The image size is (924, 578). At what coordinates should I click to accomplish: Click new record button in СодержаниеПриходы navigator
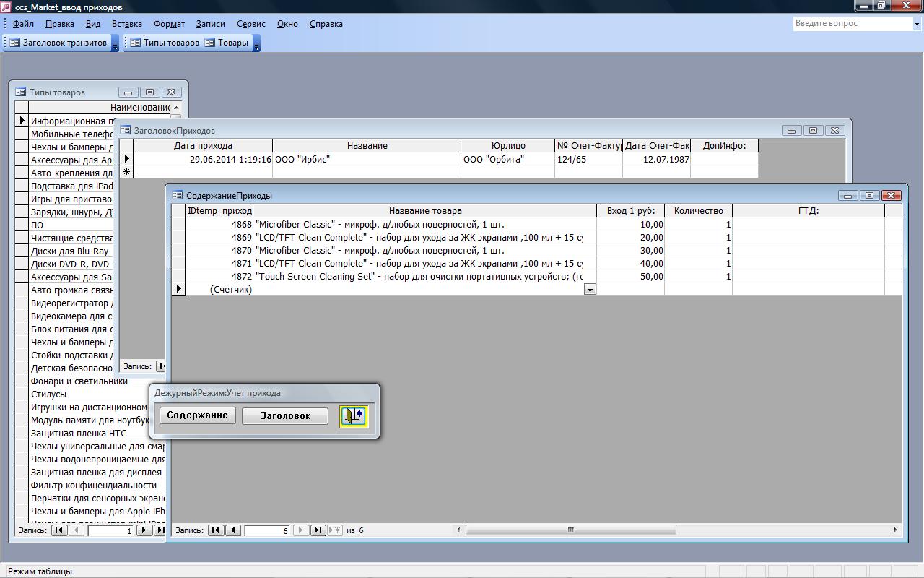[x=335, y=530]
